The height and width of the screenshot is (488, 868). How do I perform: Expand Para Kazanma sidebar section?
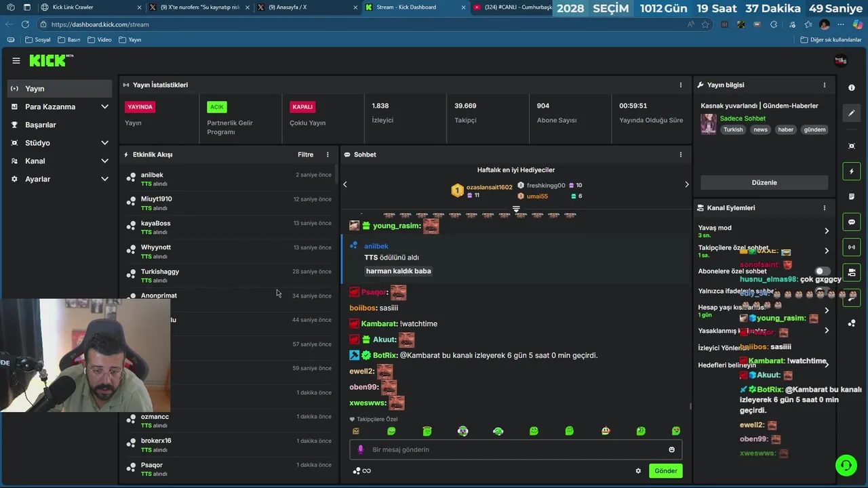104,107
